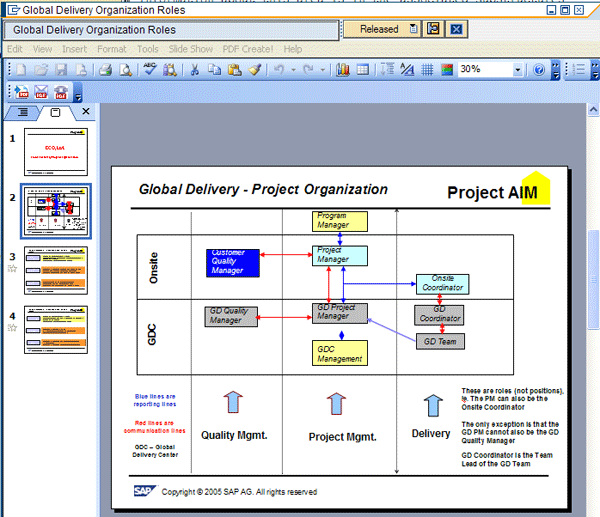Click the Paste clipboard icon
The image size is (600, 517).
234,70
